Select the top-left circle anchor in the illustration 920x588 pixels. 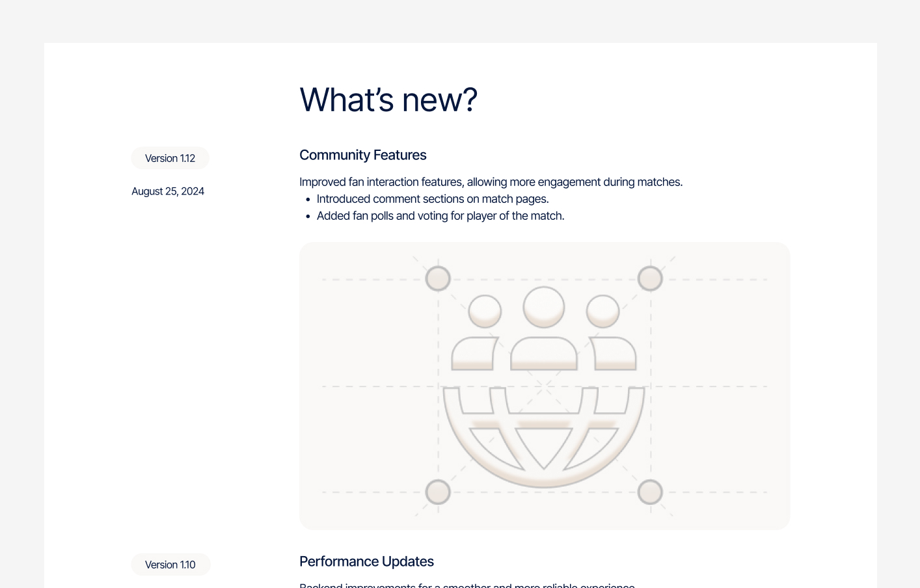[x=438, y=278]
